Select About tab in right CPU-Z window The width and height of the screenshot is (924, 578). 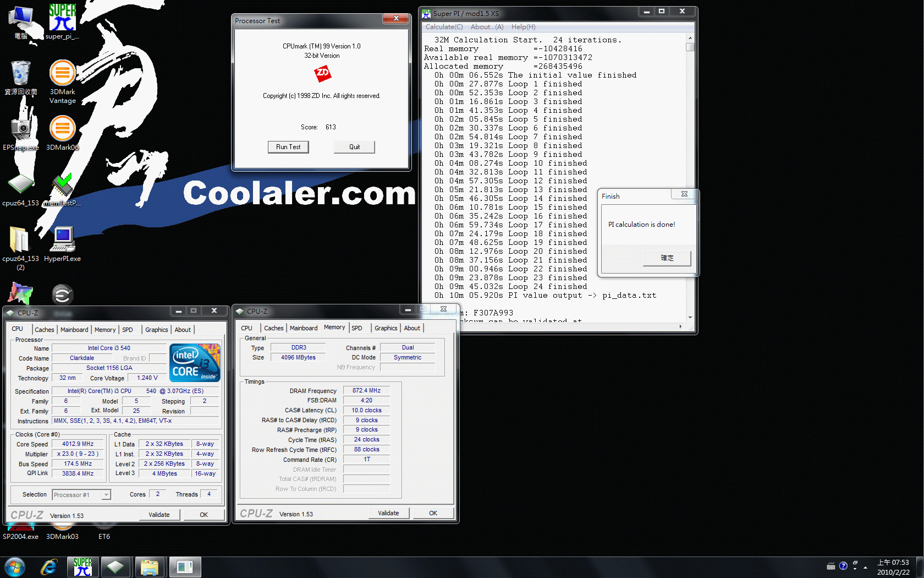pos(412,328)
